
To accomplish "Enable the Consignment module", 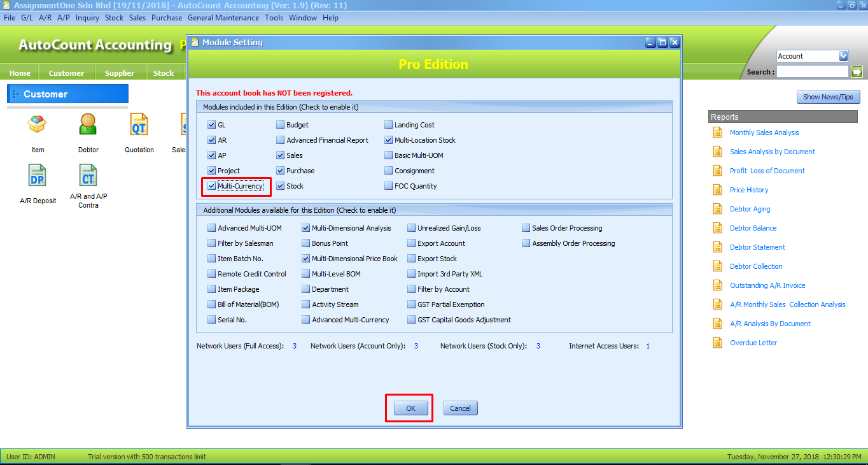I will (389, 171).
